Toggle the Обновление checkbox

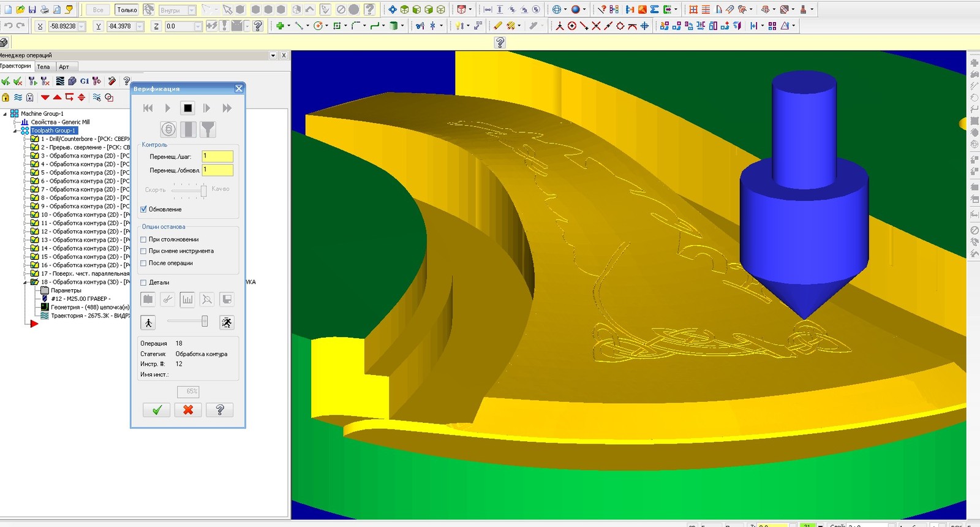point(144,210)
